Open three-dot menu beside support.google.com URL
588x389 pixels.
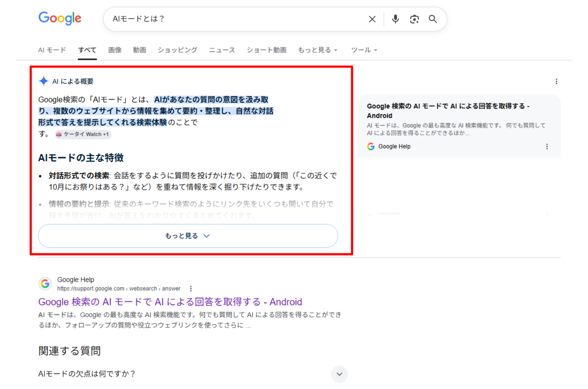point(191,289)
